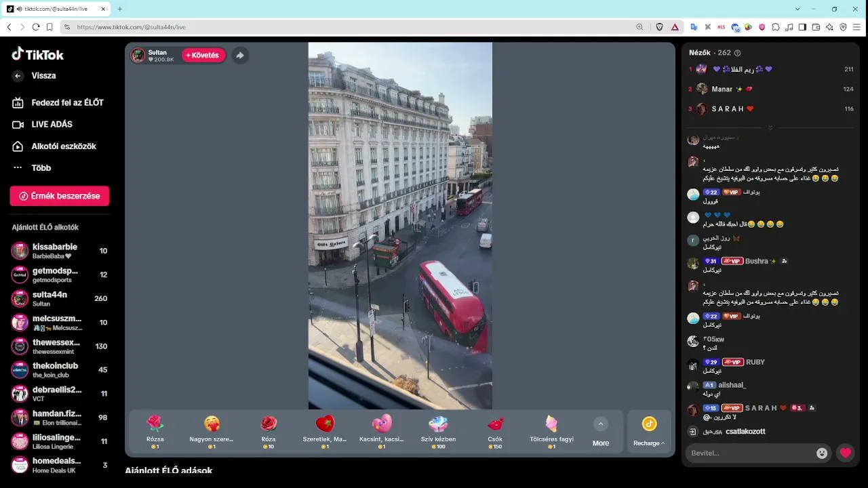Send the Nagyon szere... gift
The image size is (868, 488).
[x=212, y=432]
